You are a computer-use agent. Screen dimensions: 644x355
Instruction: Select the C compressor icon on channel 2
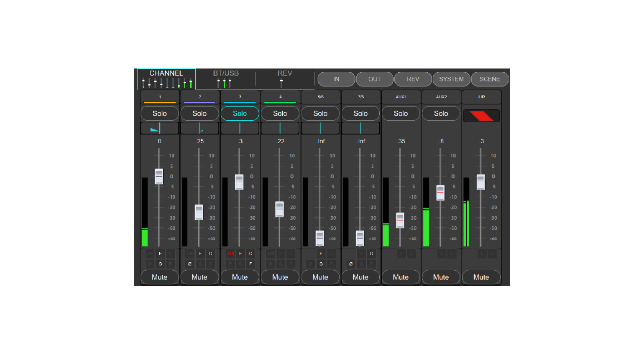click(210, 254)
